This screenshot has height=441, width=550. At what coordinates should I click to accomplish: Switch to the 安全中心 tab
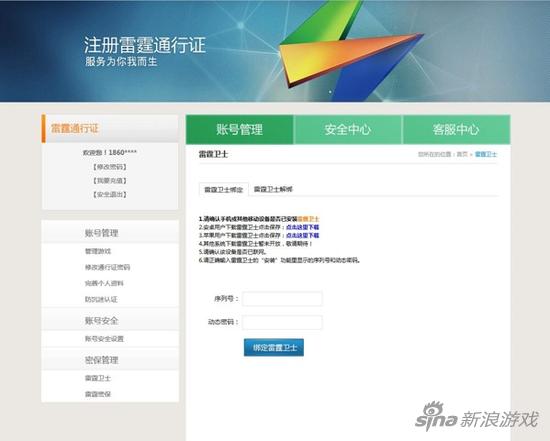click(x=348, y=129)
